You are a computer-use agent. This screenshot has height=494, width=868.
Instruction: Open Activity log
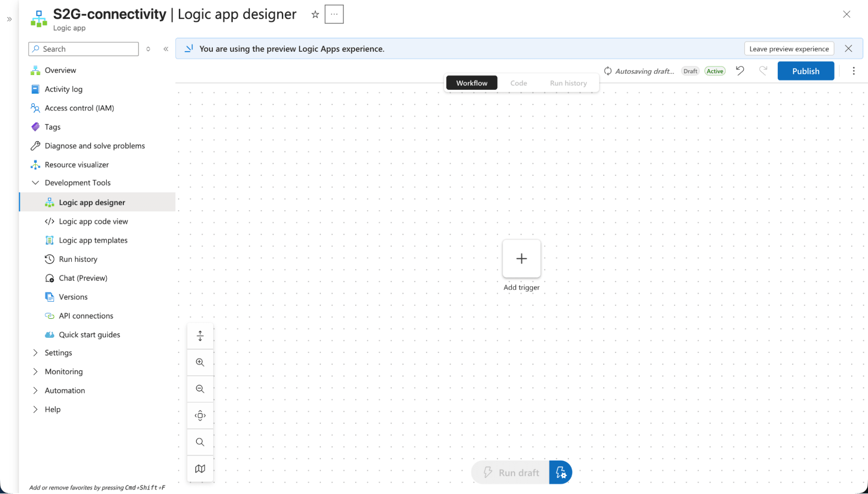coord(63,89)
